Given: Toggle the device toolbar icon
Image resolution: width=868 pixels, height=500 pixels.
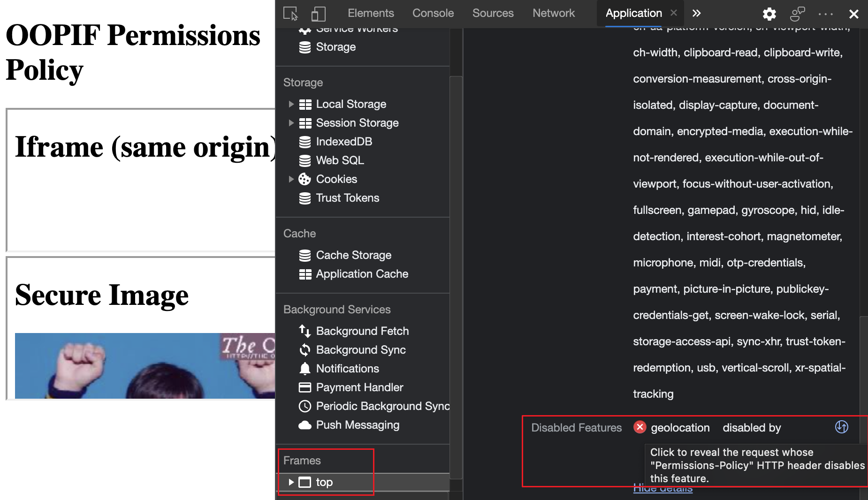Looking at the screenshot, I should tap(318, 14).
